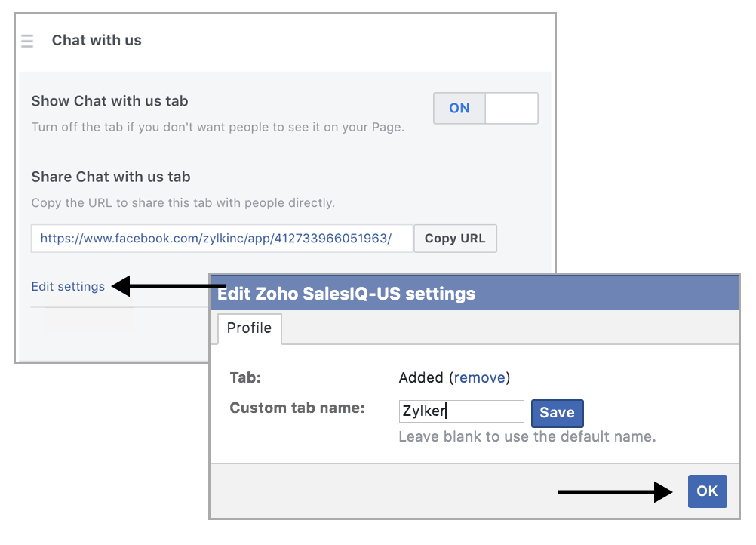Toggle the Show Chat with us tab switch
Image resolution: width=756 pixels, height=545 pixels.
click(485, 108)
